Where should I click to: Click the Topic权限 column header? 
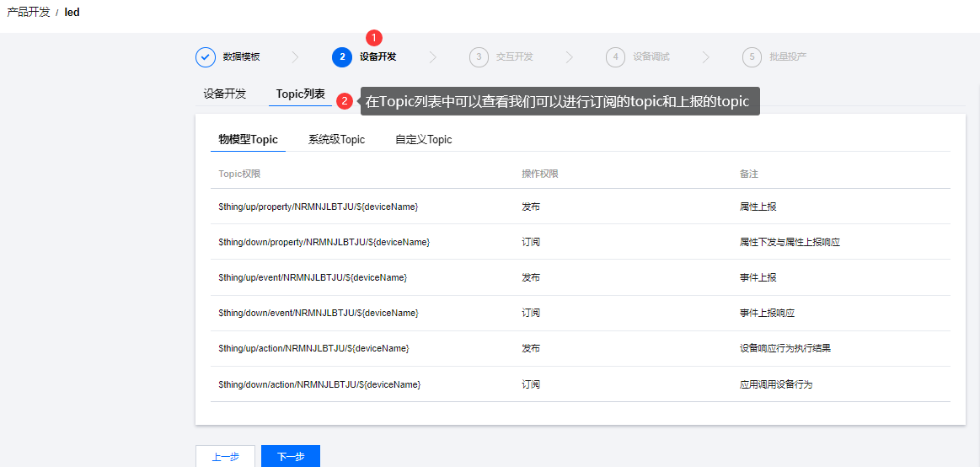coord(239,174)
